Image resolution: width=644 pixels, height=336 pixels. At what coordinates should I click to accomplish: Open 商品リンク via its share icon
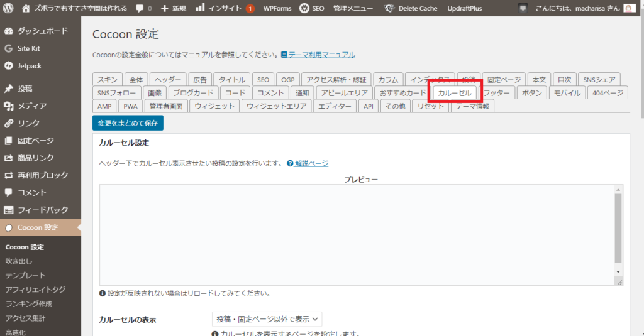tap(9, 158)
